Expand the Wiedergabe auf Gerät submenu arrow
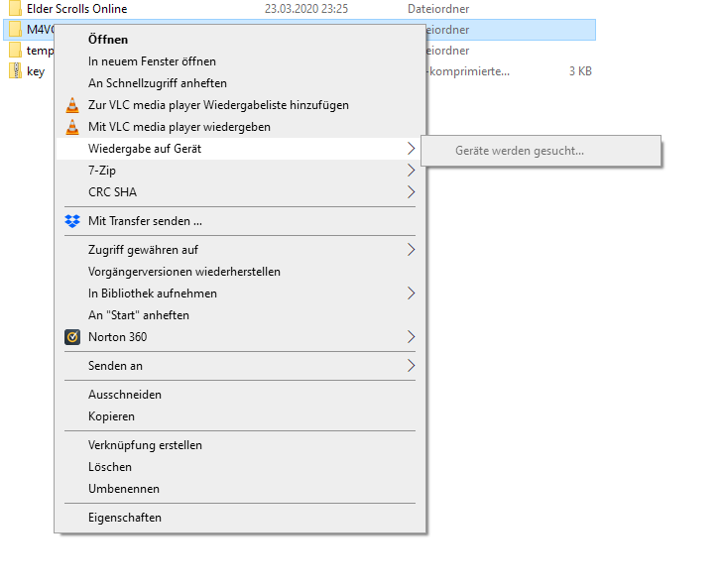This screenshot has width=721, height=588. [412, 149]
